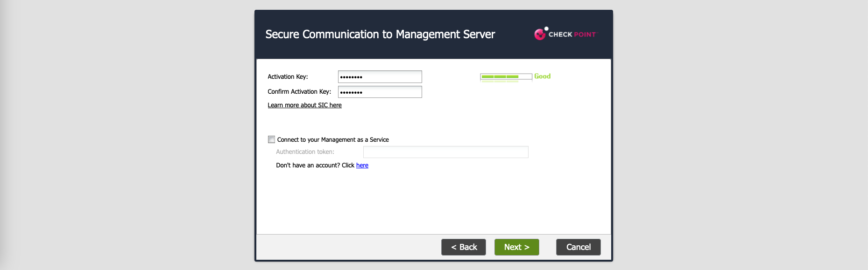Image resolution: width=868 pixels, height=270 pixels.
Task: Click the Secure Communication to Management Server title
Action: tap(380, 35)
